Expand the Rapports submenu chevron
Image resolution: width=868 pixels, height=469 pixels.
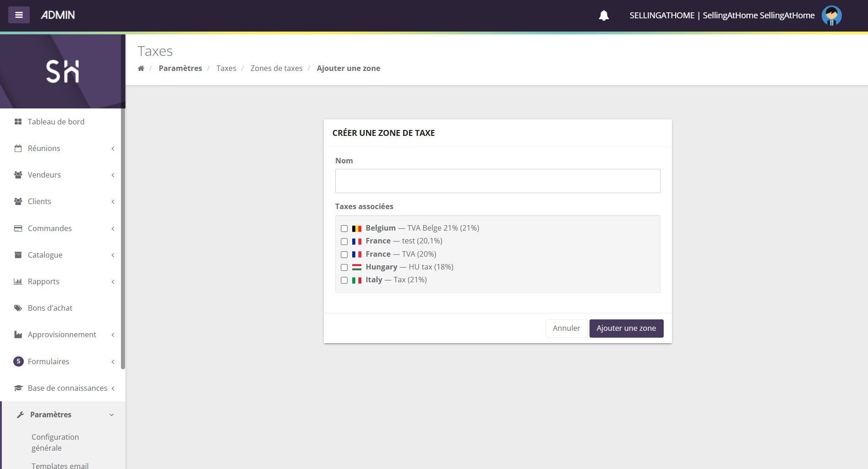click(x=113, y=281)
